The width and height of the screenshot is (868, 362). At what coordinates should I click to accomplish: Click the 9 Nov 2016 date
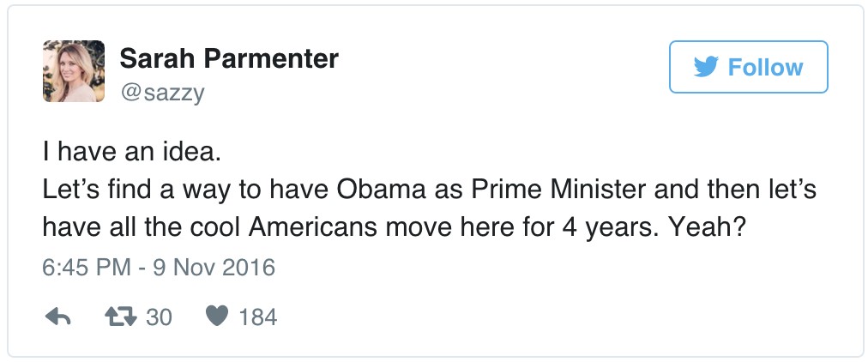(x=208, y=267)
